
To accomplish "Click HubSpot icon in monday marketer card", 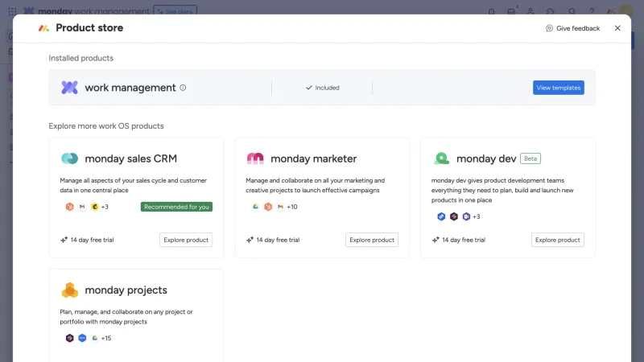I will (268, 207).
